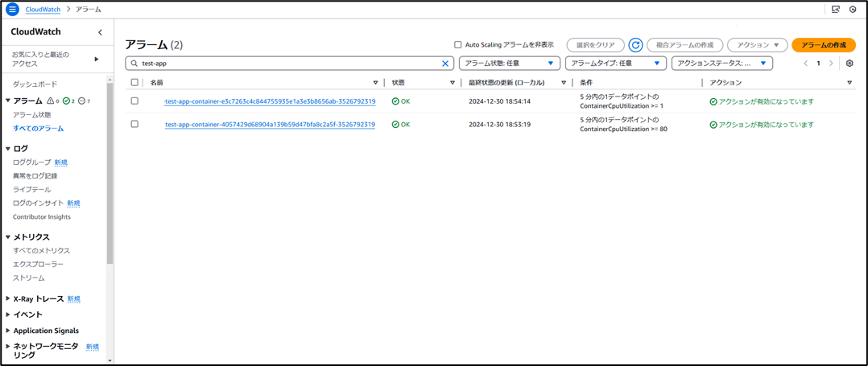Click OK status of the e3c7263c alarm
Image resolution: width=868 pixels, height=366 pixels.
click(401, 101)
